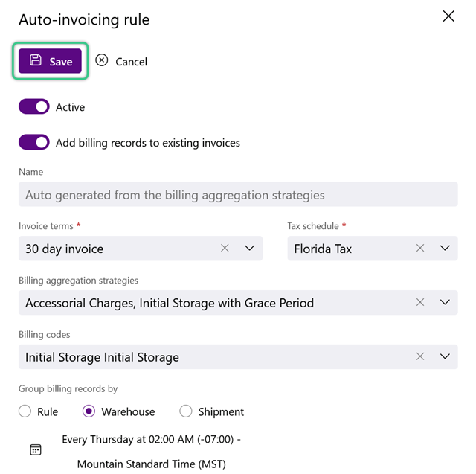Clear the Florida Tax selection
The height and width of the screenshot is (474, 476).
click(420, 249)
